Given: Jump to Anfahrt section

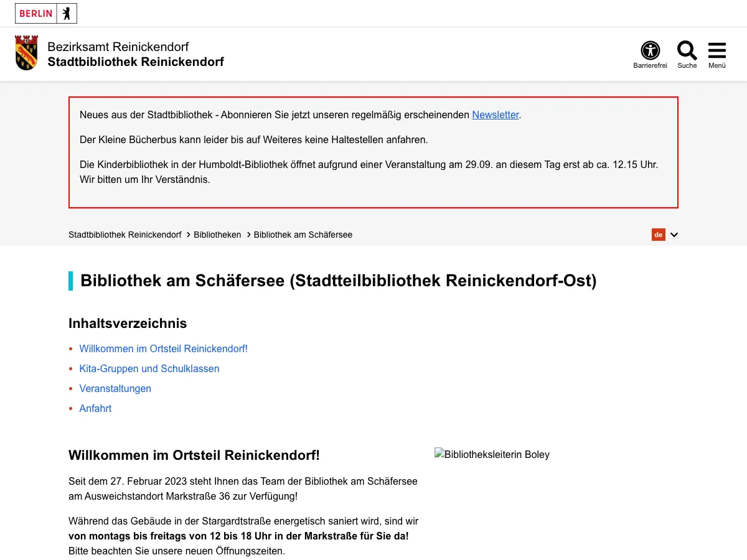Looking at the screenshot, I should click(95, 408).
